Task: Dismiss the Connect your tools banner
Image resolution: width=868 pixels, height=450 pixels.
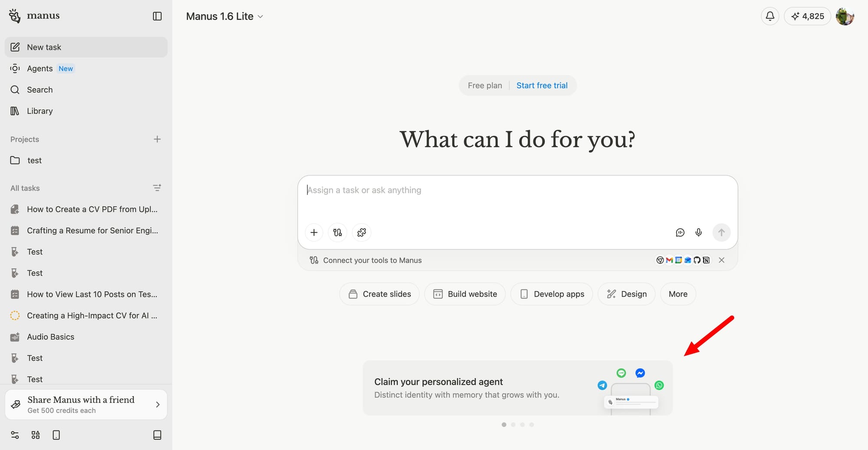Action: (x=721, y=260)
